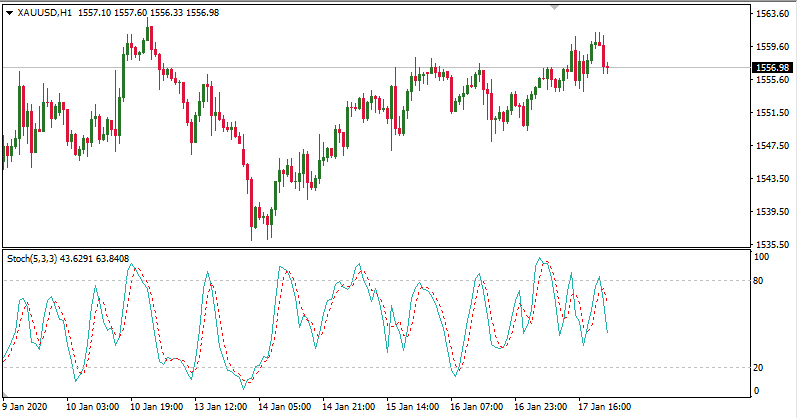Click the 9 Jan 2020 date label
798x418 pixels.
click(x=24, y=407)
